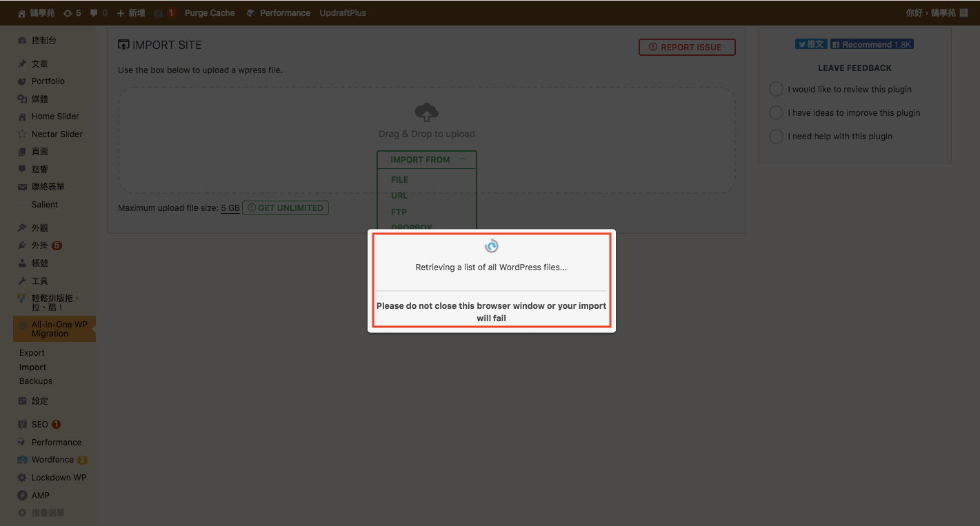Open the Backups submenu link
The height and width of the screenshot is (526, 980).
(36, 381)
